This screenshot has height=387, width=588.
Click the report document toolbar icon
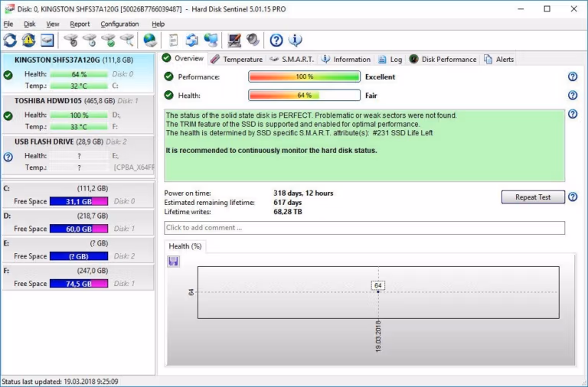pyautogui.click(x=173, y=40)
